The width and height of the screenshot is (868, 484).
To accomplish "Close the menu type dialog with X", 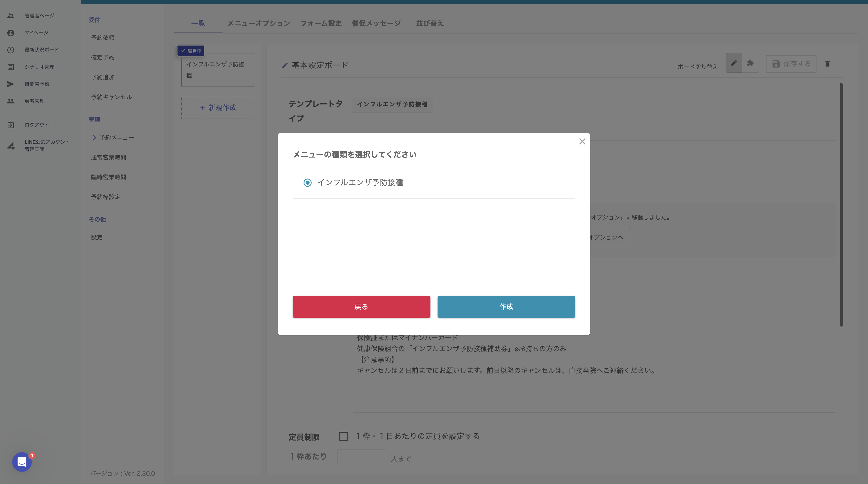I will coord(582,141).
